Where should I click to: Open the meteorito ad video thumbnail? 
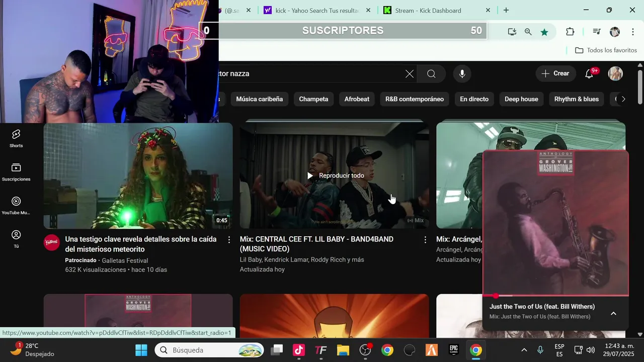pos(138,175)
